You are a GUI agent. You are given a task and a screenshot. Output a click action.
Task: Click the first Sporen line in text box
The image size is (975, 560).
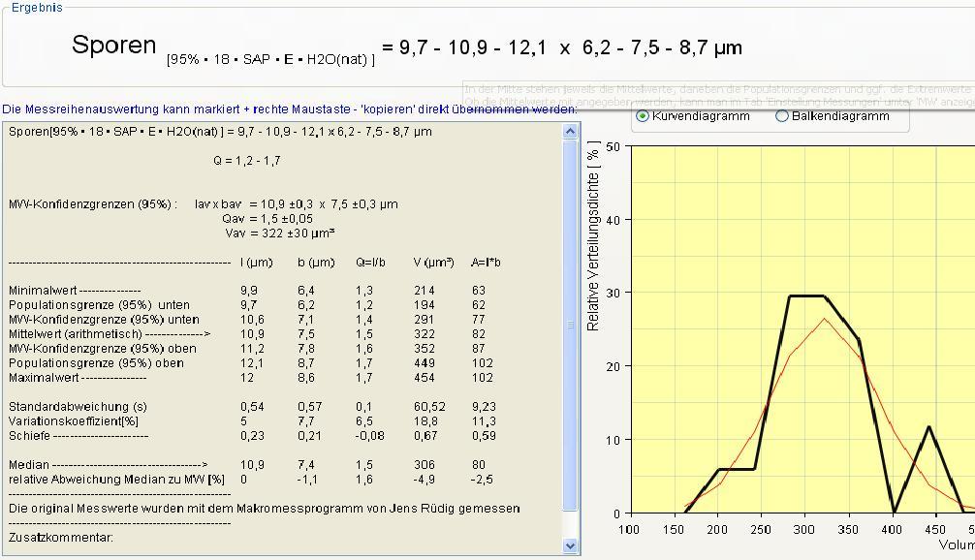pos(220,132)
